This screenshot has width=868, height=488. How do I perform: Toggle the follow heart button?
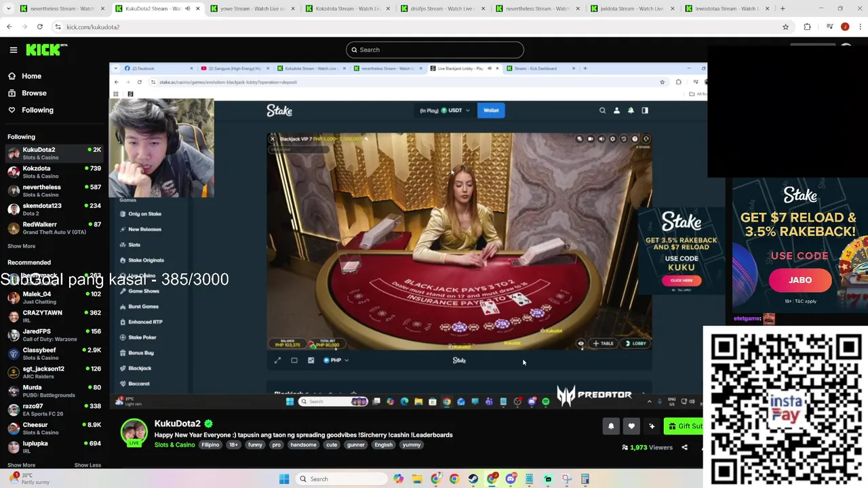(631, 426)
